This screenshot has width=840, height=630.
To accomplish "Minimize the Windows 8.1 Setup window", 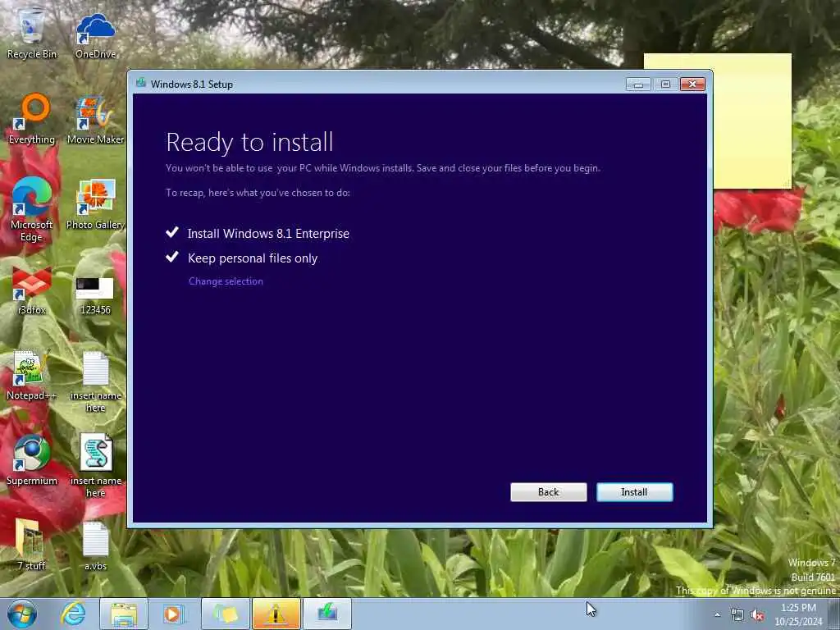I will (x=638, y=84).
